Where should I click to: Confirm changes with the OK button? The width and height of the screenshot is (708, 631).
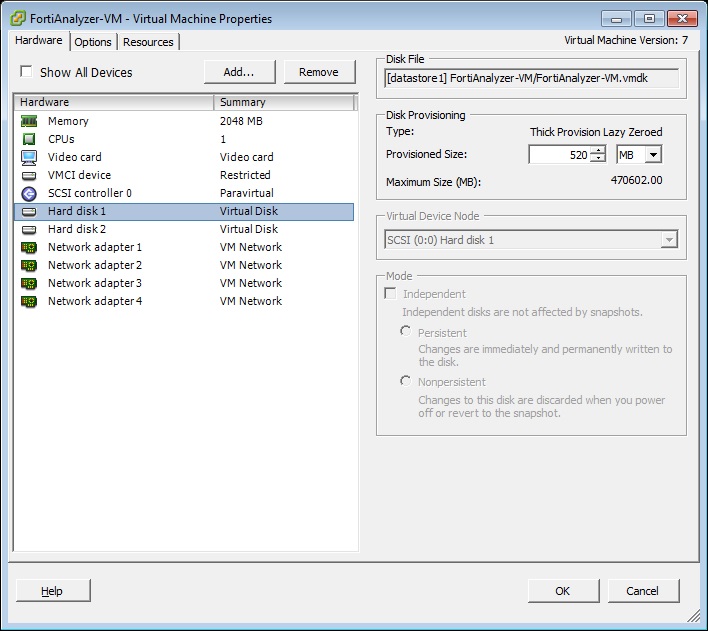pyautogui.click(x=564, y=591)
